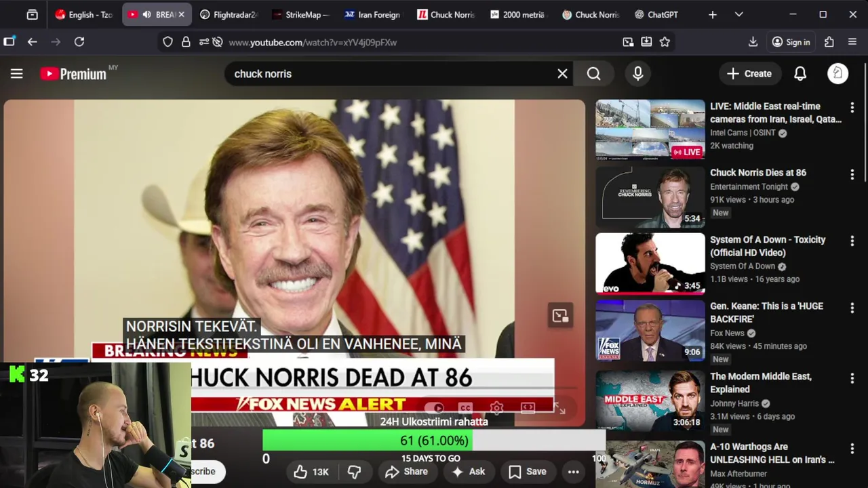Toggle closed captions CC on player
The image size is (868, 488).
[465, 408]
